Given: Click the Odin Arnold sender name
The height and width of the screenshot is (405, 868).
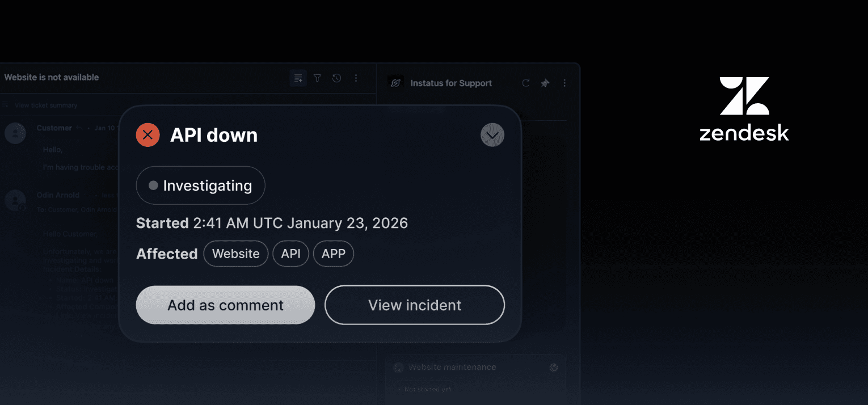Looking at the screenshot, I should point(58,195).
